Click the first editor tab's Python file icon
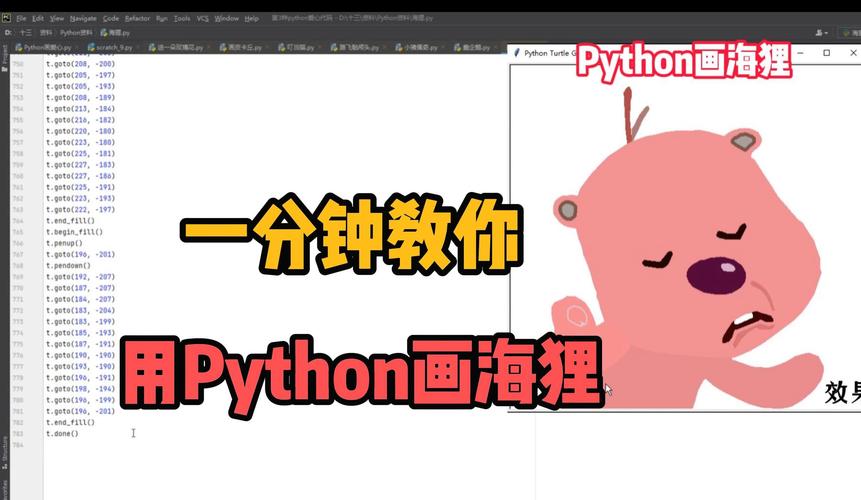This screenshot has width=861, height=500. point(19,48)
